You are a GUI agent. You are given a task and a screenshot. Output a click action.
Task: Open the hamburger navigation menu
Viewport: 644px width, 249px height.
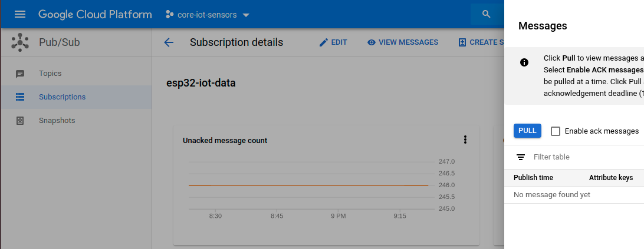(x=20, y=14)
